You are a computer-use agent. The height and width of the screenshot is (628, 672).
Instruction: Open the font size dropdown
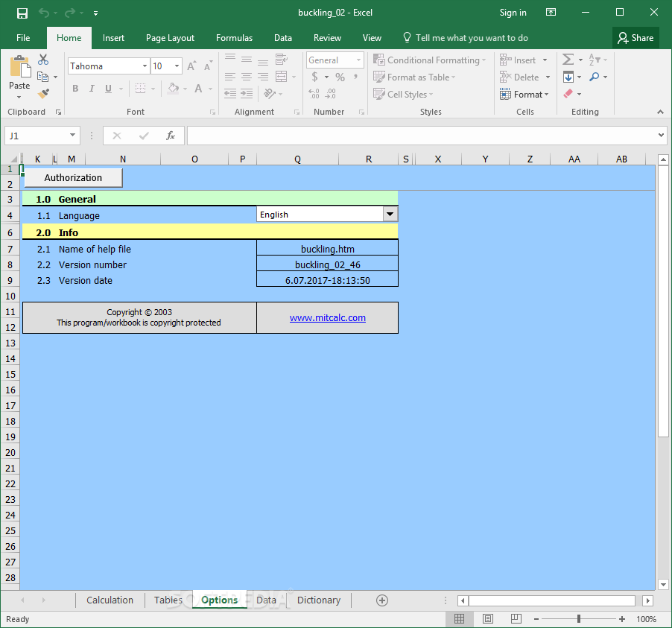177,66
